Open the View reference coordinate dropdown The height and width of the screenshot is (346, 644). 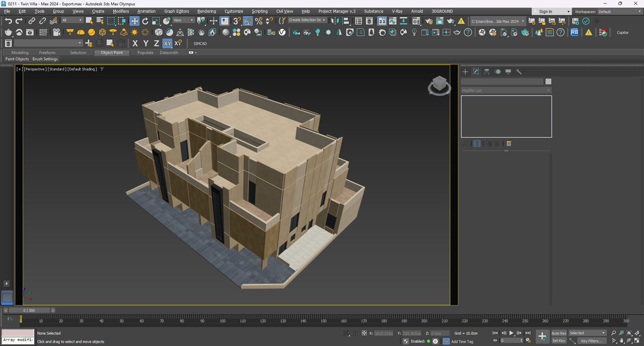(x=183, y=20)
